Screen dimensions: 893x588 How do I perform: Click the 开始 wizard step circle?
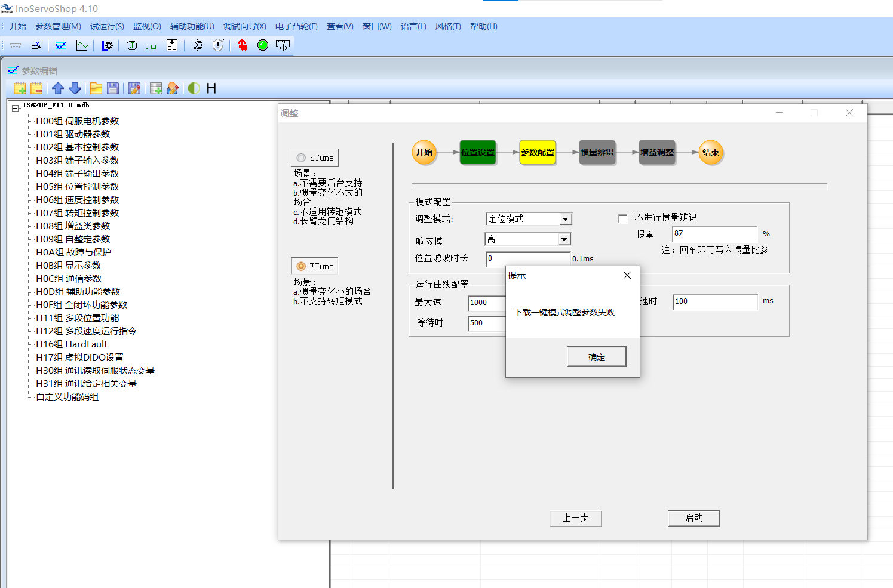(x=424, y=152)
